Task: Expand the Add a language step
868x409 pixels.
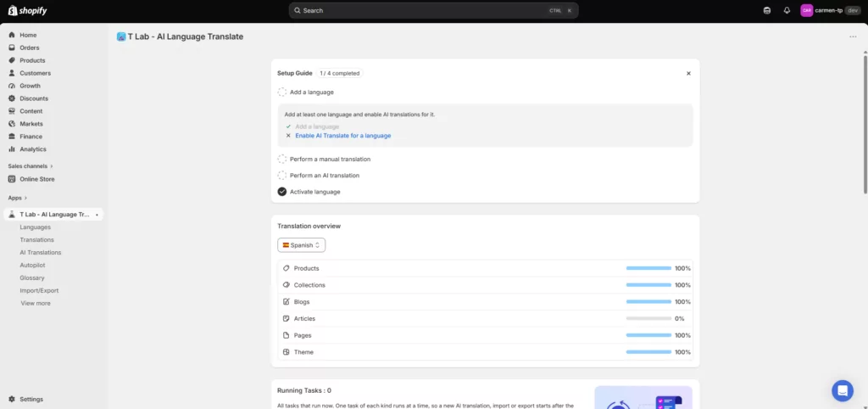Action: 312,92
